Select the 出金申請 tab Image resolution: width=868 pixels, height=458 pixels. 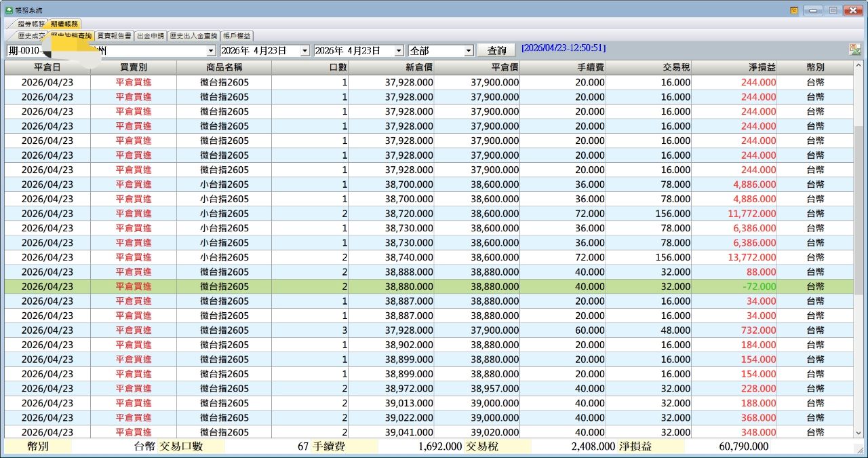[151, 36]
